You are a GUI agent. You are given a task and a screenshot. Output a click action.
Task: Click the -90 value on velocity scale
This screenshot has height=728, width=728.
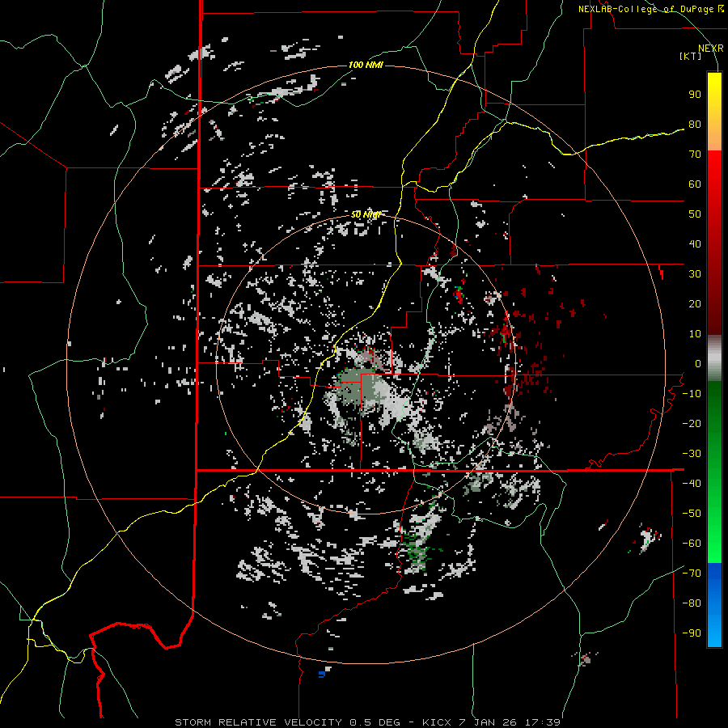pyautogui.click(x=692, y=633)
